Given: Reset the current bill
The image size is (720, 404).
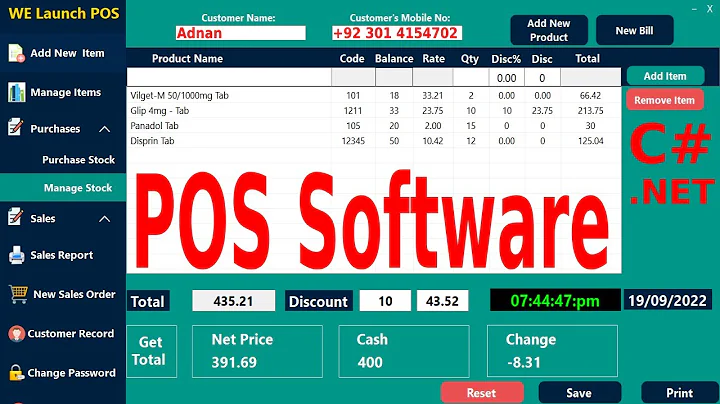Looking at the screenshot, I should tap(482, 393).
